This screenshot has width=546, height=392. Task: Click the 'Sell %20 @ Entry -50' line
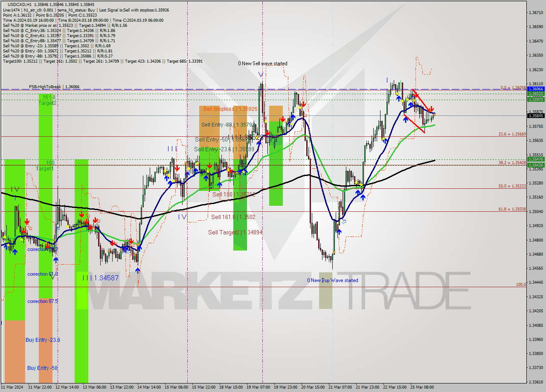(58, 51)
